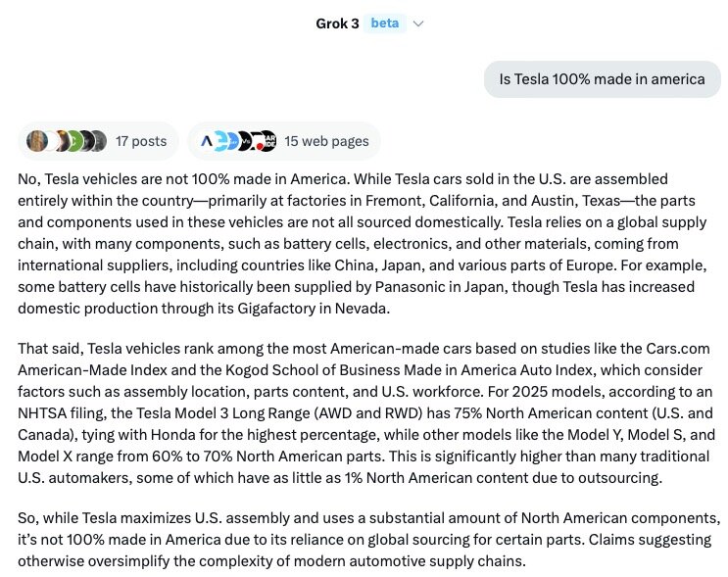Open the 15 web pages sources
Image resolution: width=728 pixels, height=577 pixels.
tap(326, 141)
